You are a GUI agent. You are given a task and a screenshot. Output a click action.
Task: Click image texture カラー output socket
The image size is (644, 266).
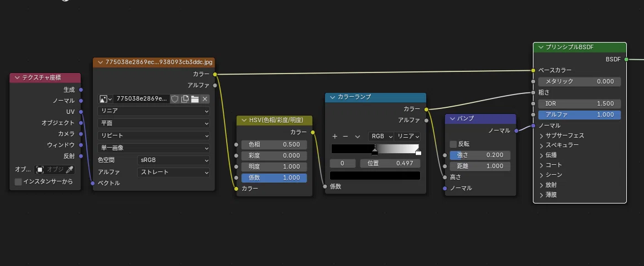click(x=215, y=74)
